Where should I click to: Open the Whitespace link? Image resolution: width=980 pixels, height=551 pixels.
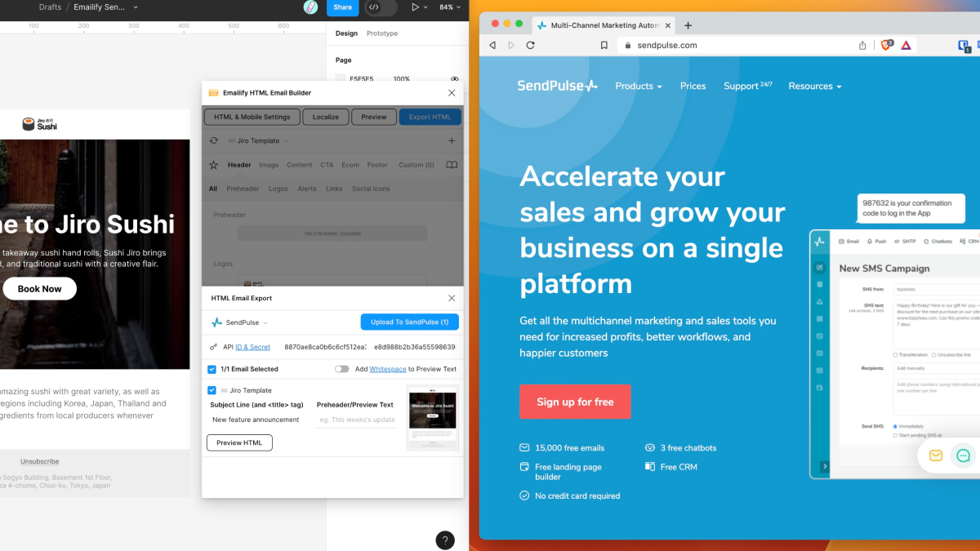pos(387,369)
